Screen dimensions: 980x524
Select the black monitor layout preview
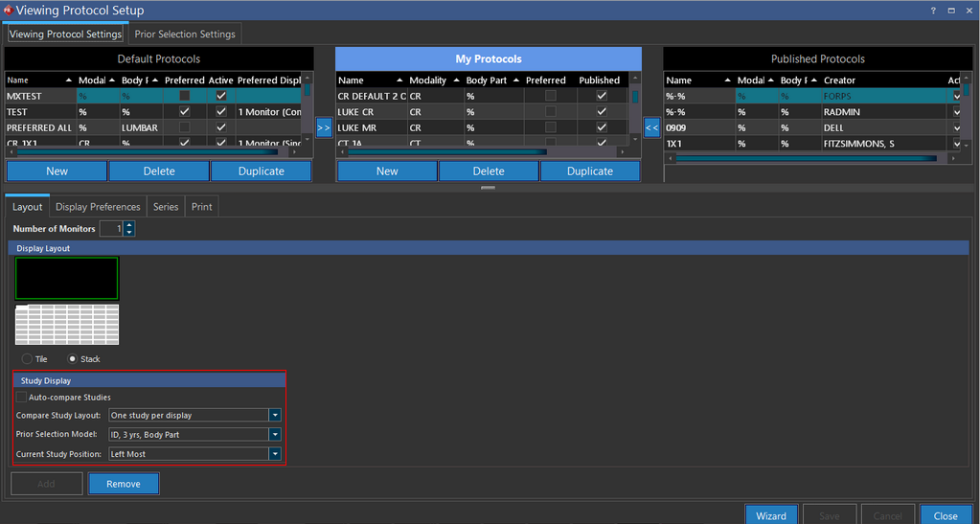tap(67, 278)
